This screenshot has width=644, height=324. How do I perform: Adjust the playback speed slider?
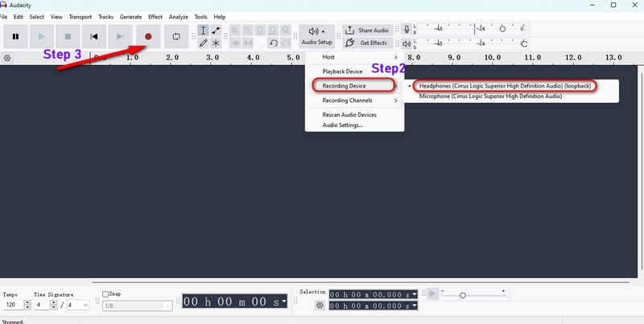pyautogui.click(x=462, y=295)
